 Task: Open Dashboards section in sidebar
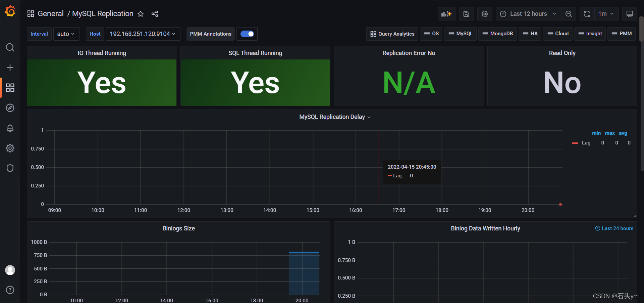[10, 88]
